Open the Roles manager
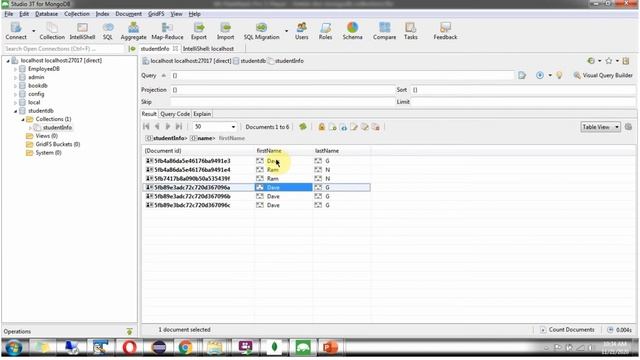This screenshot has width=640, height=360. [x=325, y=31]
